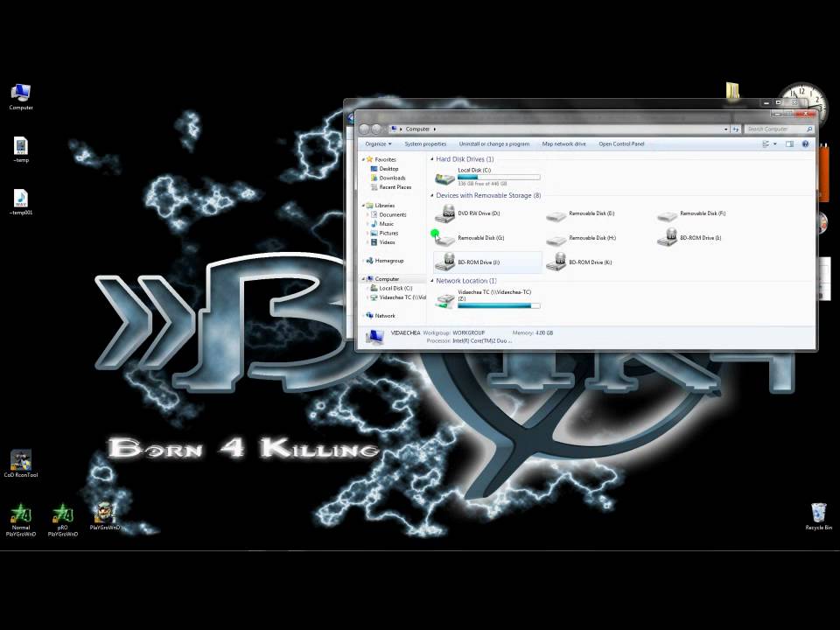Open address bar history dropdown
Image resolution: width=840 pixels, height=630 pixels.
coord(726,129)
